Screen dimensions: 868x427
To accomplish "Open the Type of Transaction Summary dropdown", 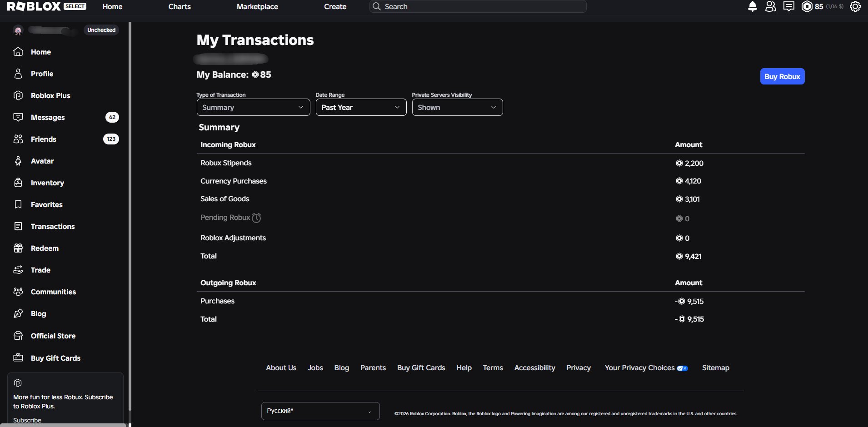I will [253, 107].
